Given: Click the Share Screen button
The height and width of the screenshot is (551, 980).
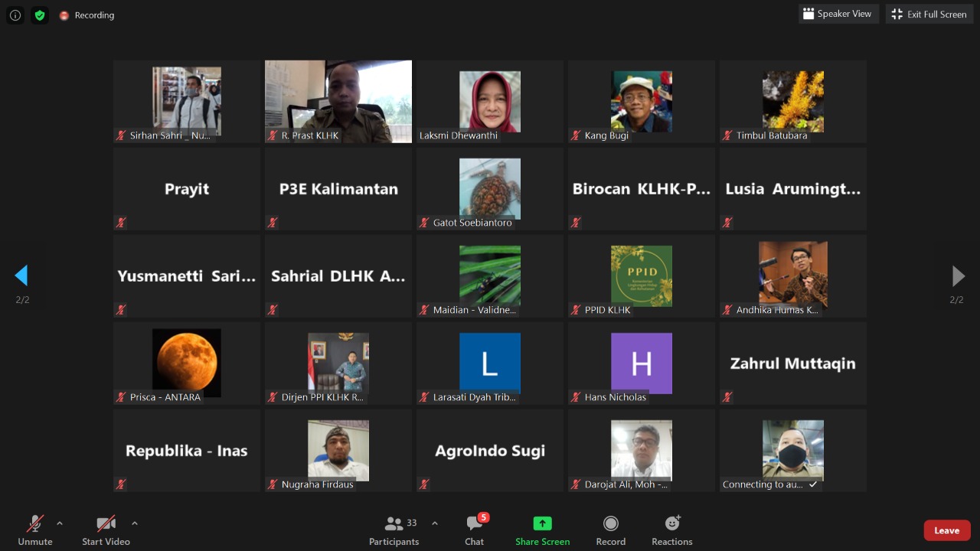Looking at the screenshot, I should click(x=542, y=530).
